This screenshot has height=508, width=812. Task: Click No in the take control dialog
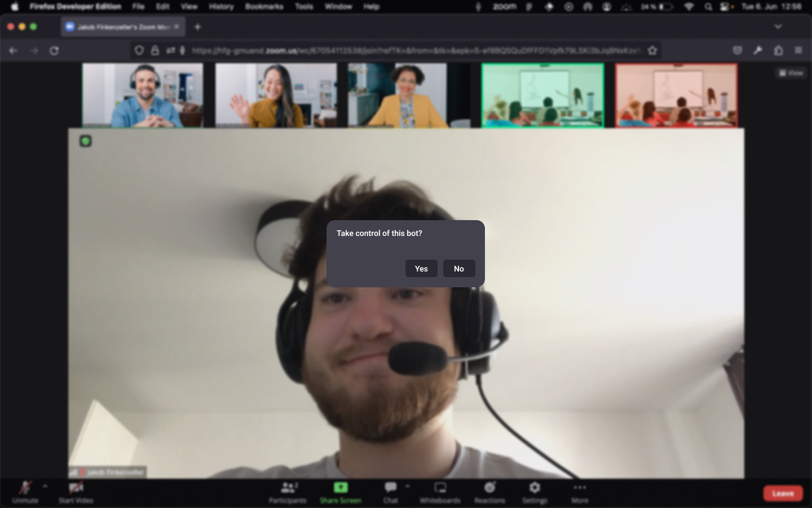click(x=459, y=269)
